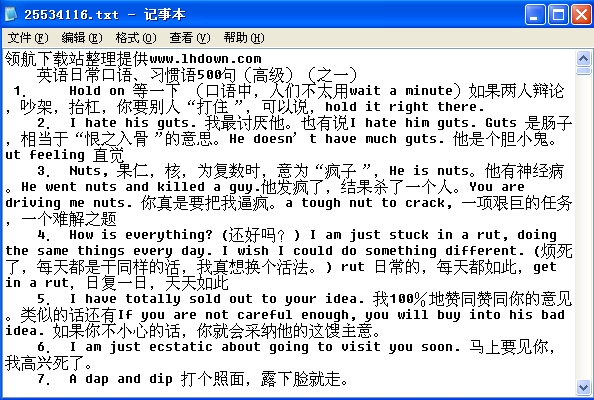This screenshot has height=400, width=594.
Task: Open the 编辑(E) menu
Action: pos(82,38)
